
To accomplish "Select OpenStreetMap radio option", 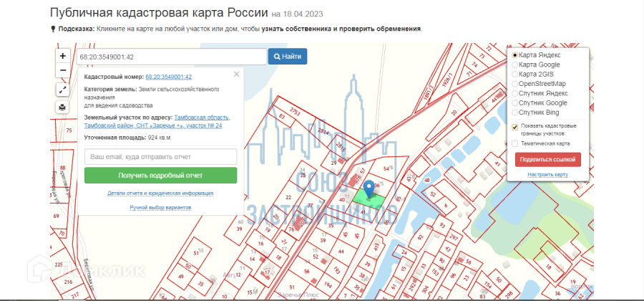I will [514, 84].
